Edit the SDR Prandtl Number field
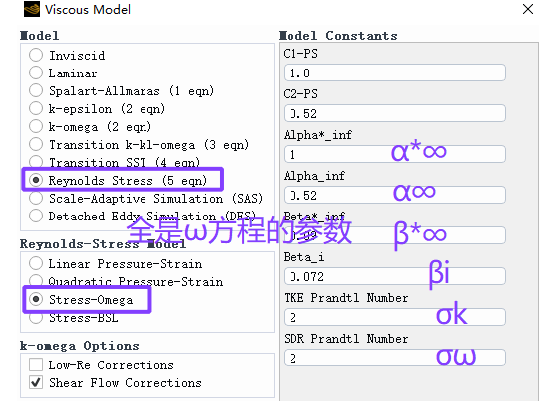 coord(395,358)
